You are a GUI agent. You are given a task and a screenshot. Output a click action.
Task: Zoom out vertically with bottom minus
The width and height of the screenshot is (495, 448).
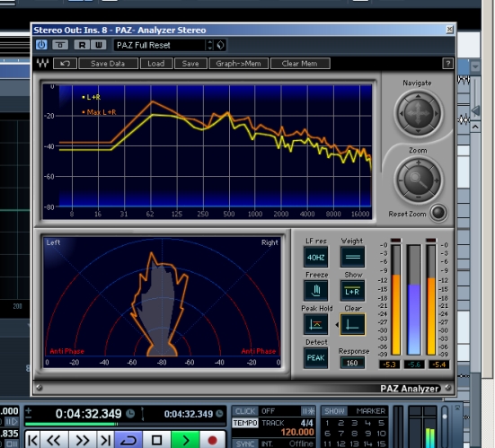(x=419, y=198)
